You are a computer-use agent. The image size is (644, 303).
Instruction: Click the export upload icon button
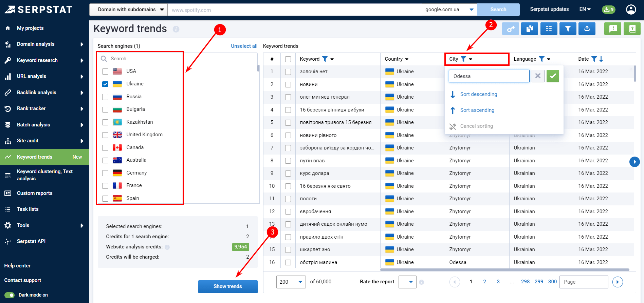coord(587,29)
